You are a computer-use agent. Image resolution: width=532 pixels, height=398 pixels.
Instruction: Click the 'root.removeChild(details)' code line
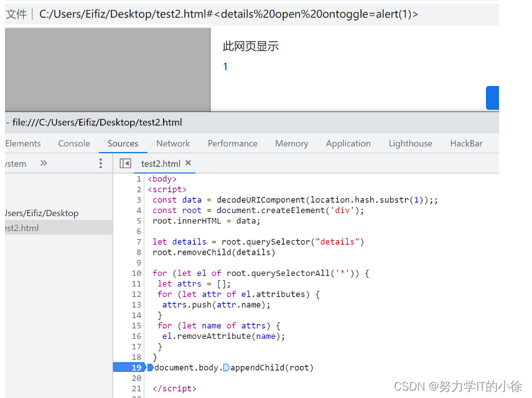214,252
